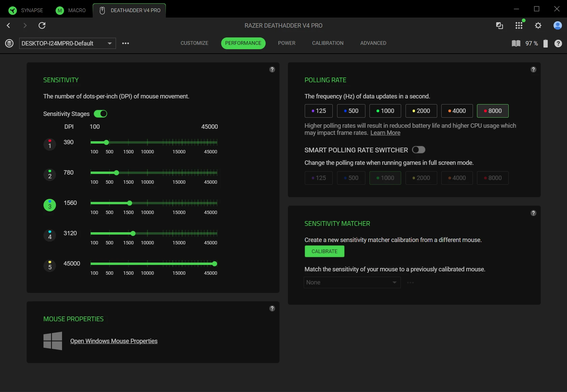Open the previously calibrated mouse None dropdown
The image size is (567, 392).
tap(352, 282)
